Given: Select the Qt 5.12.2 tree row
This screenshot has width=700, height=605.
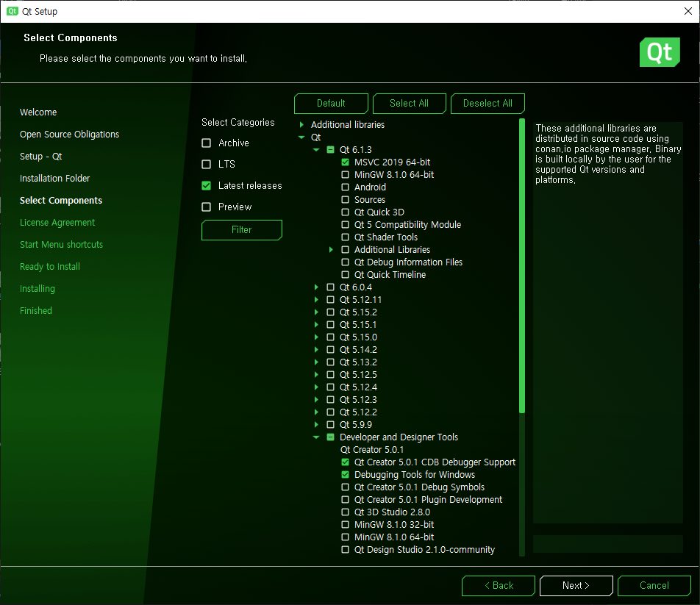Looking at the screenshot, I should (358, 412).
